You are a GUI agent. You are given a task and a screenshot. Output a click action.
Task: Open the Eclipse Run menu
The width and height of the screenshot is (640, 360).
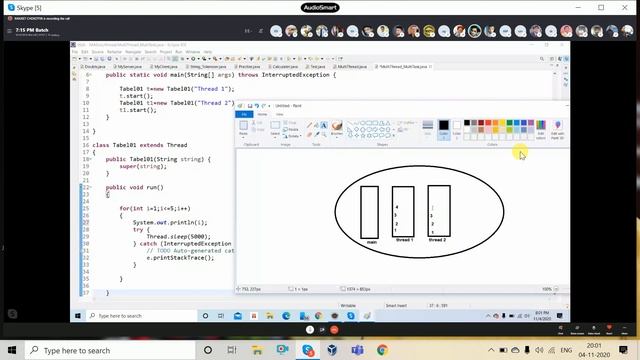coord(179,52)
